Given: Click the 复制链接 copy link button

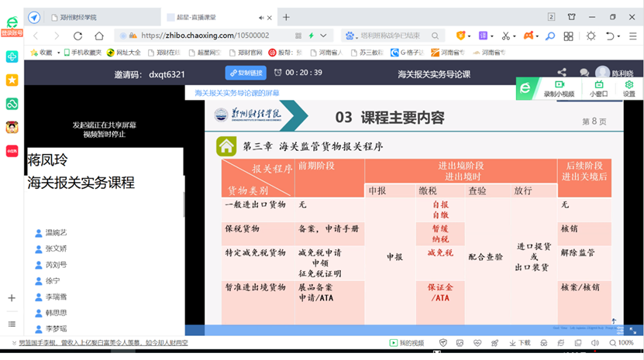Looking at the screenshot, I should [x=246, y=73].
